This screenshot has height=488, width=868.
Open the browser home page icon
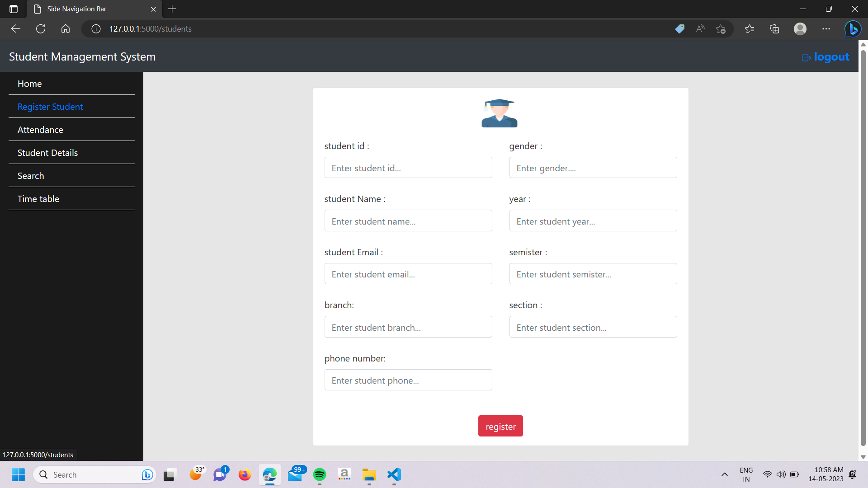pos(65,28)
